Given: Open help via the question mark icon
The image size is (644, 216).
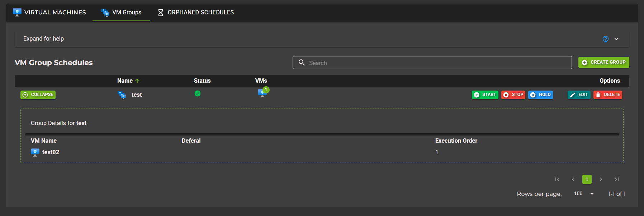Looking at the screenshot, I should [x=605, y=38].
